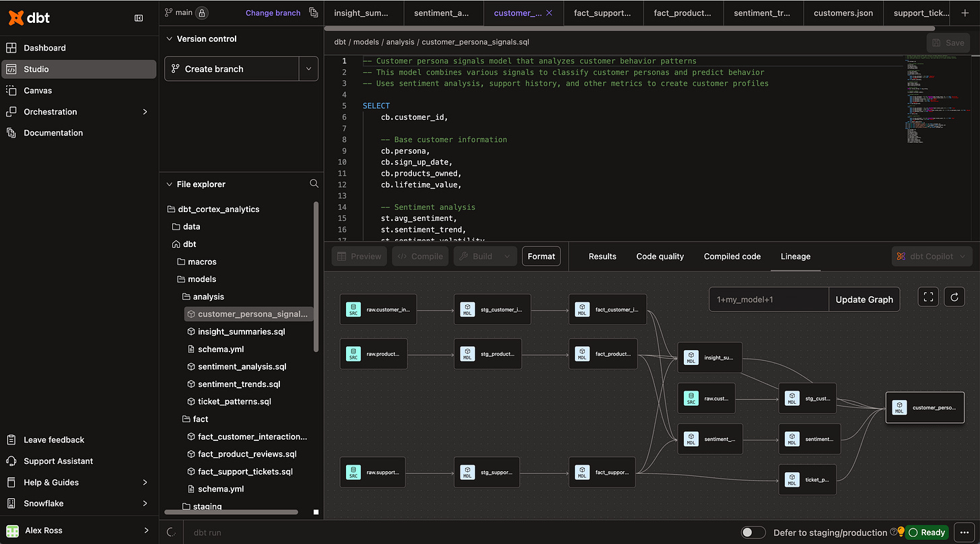Expand the Build options dropdown

tap(508, 257)
